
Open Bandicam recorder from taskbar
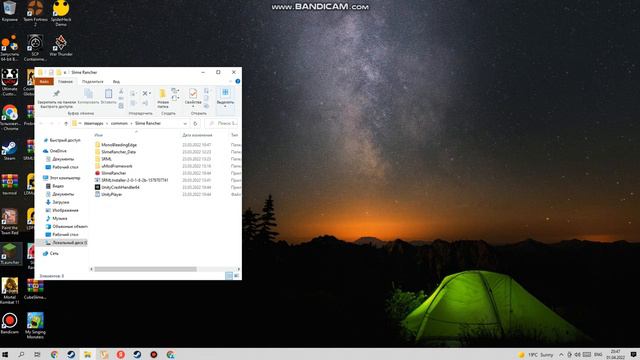pyautogui.click(x=153, y=355)
